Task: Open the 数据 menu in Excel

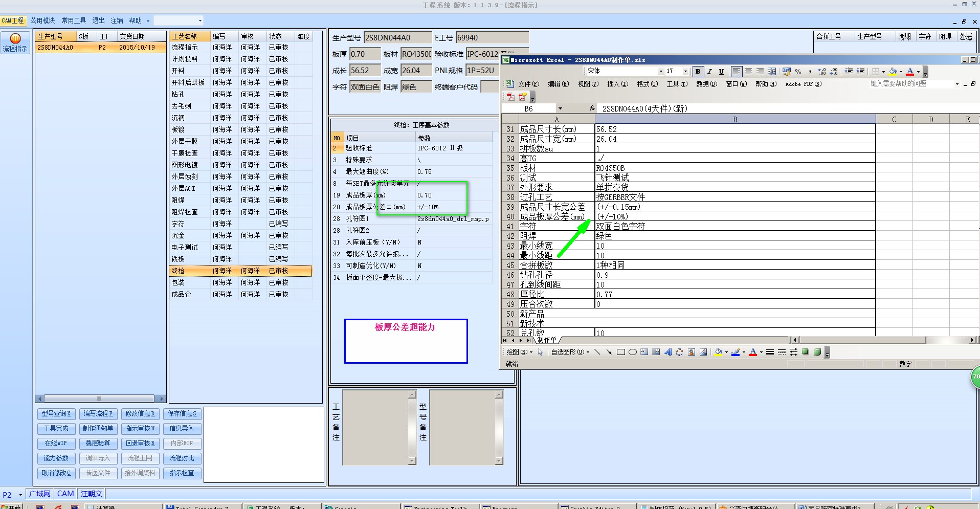Action: (x=706, y=84)
